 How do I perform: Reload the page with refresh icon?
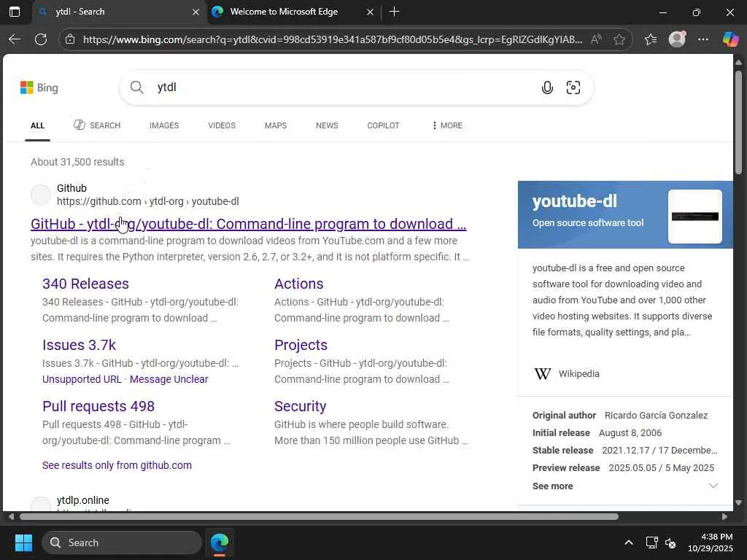[x=41, y=39]
